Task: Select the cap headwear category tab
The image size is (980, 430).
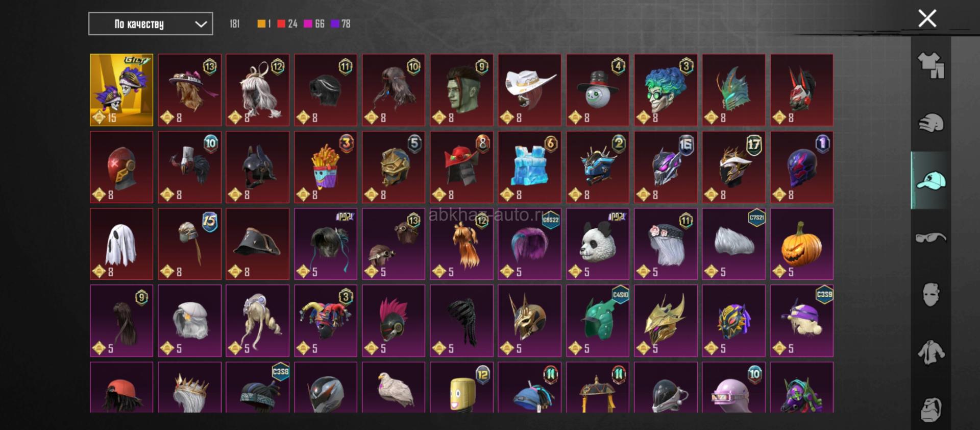Action: (931, 180)
